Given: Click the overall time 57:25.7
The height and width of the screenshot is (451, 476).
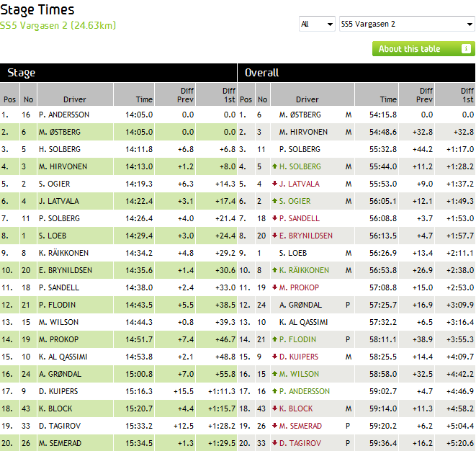Looking at the screenshot, I should click(383, 305).
